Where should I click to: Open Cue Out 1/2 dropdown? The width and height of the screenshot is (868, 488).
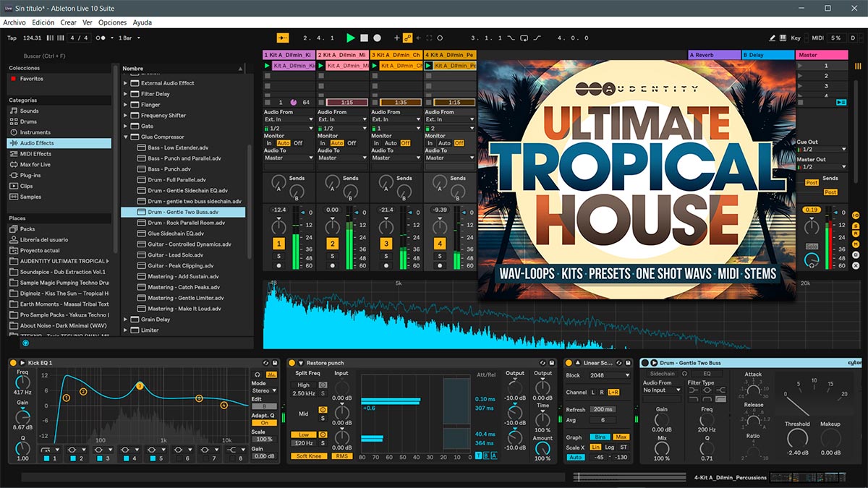pos(822,150)
